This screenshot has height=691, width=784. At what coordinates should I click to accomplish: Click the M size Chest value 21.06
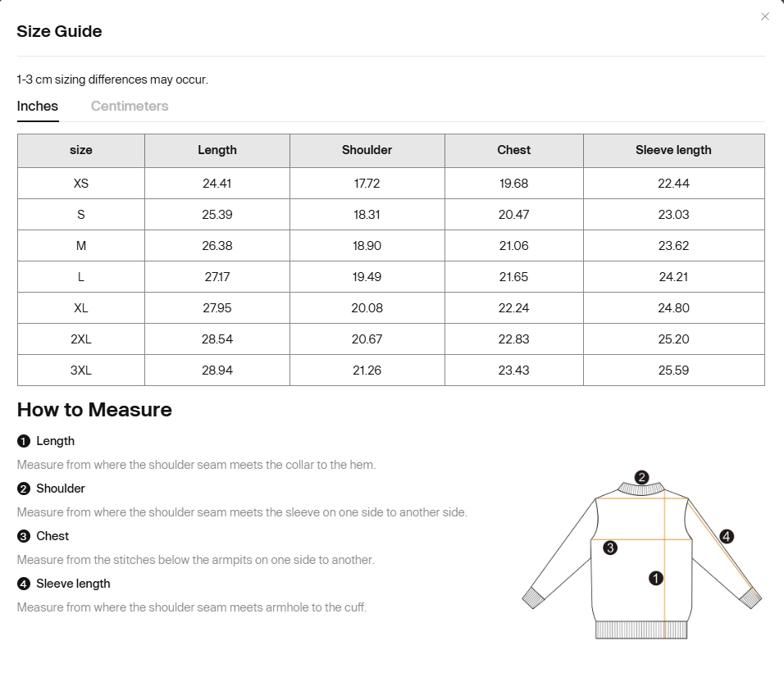click(x=513, y=246)
